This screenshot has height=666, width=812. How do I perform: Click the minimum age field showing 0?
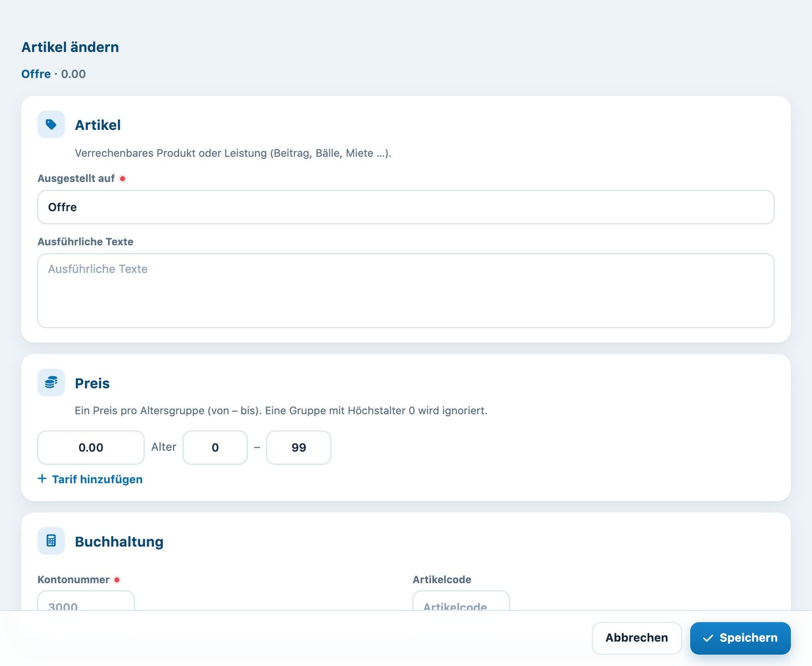pyautogui.click(x=215, y=448)
